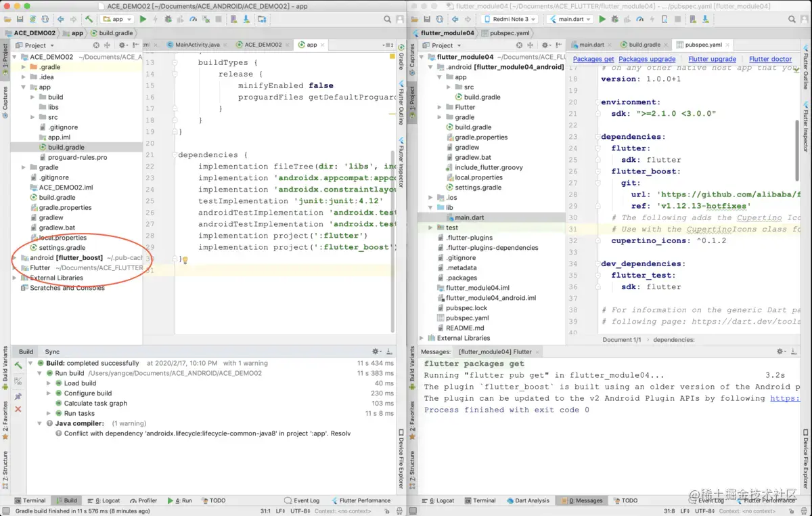Toggle Dart Analysis tool window
Image resolution: width=812 pixels, height=516 pixels.
click(x=528, y=500)
